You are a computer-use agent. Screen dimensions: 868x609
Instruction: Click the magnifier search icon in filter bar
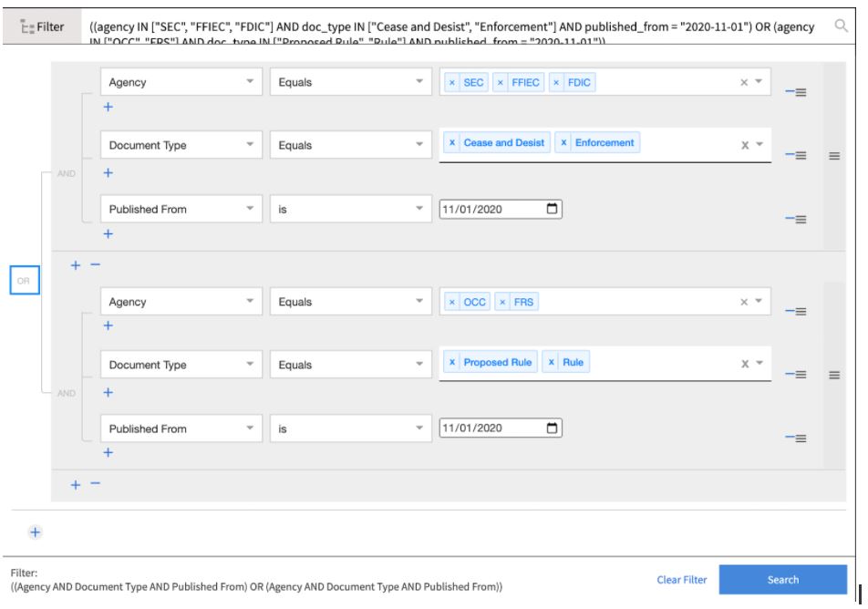click(x=841, y=26)
